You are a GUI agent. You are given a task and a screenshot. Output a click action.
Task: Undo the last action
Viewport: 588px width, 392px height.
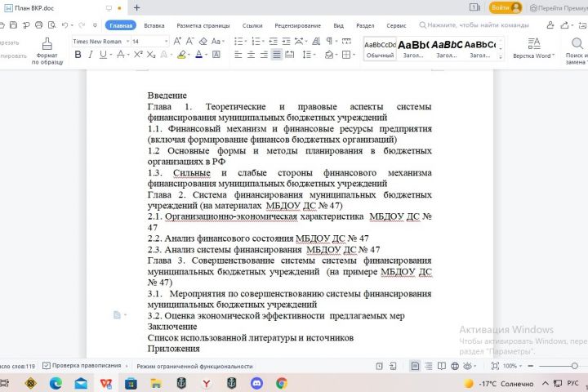(65, 25)
